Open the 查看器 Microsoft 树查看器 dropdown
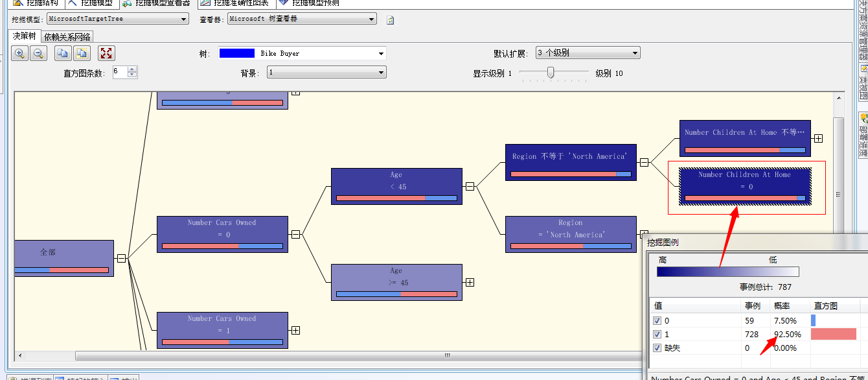 (302, 19)
